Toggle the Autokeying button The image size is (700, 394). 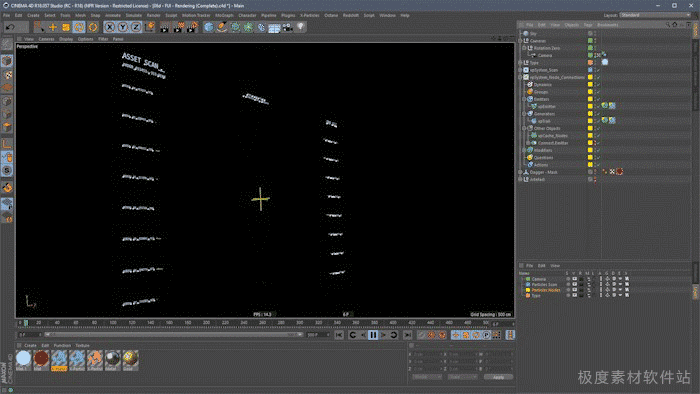431,335
